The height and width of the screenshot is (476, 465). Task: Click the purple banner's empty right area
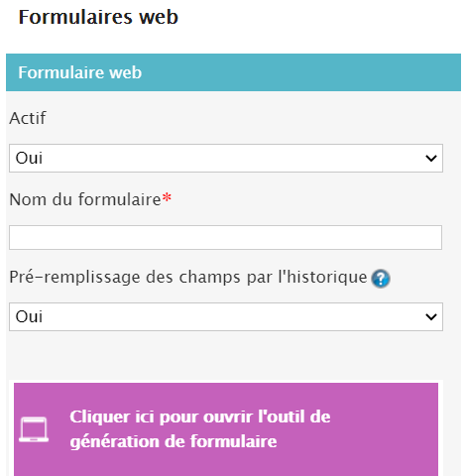pos(384,429)
